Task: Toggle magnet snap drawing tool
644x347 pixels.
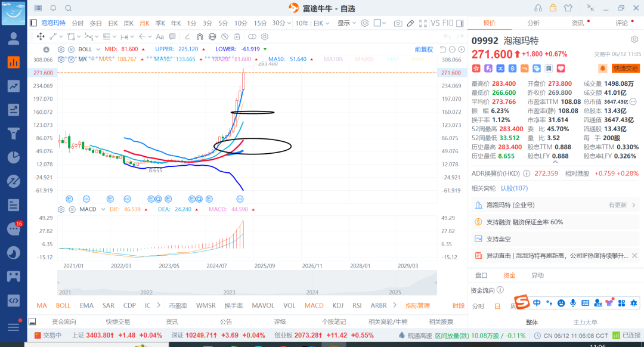Action: coord(200,36)
